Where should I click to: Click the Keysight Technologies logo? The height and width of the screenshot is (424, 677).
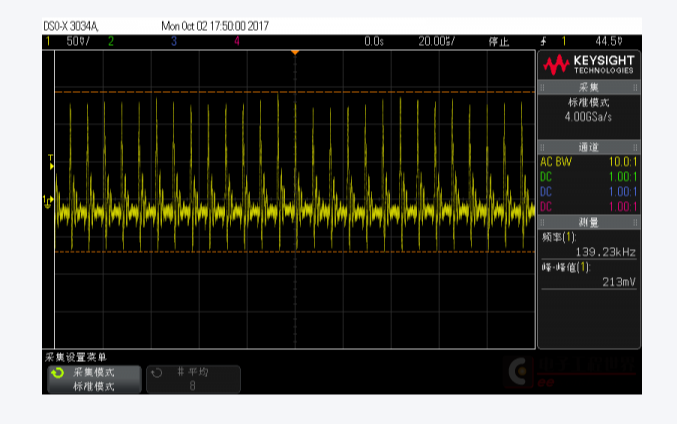tap(588, 65)
